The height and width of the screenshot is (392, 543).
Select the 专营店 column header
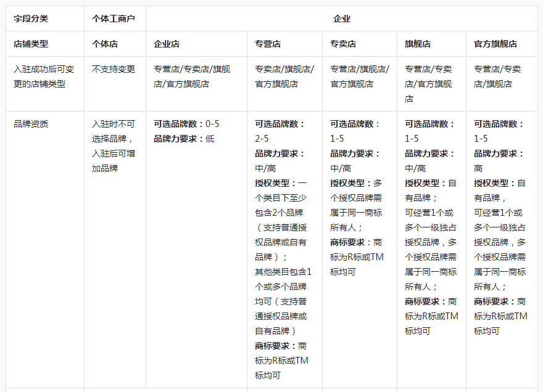click(265, 43)
